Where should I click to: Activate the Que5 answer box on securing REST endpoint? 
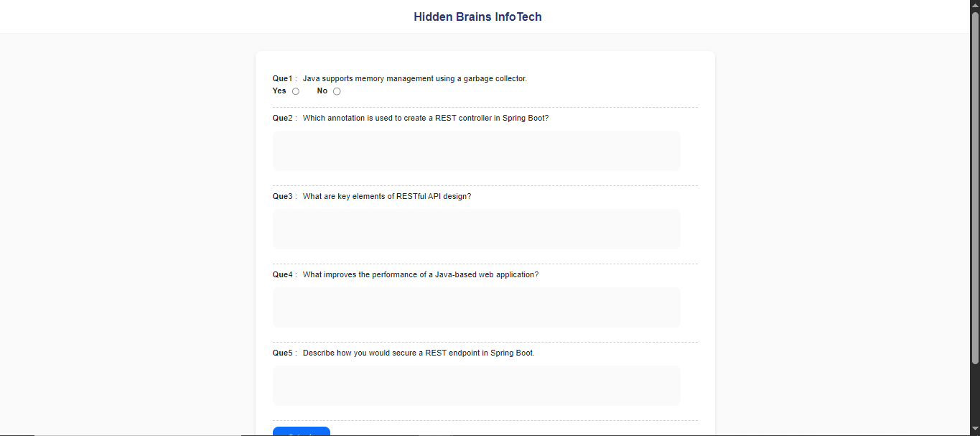pos(476,386)
